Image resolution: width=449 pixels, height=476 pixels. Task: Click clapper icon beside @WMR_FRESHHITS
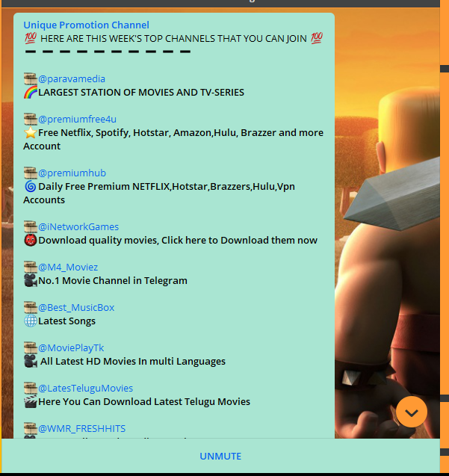31,429
